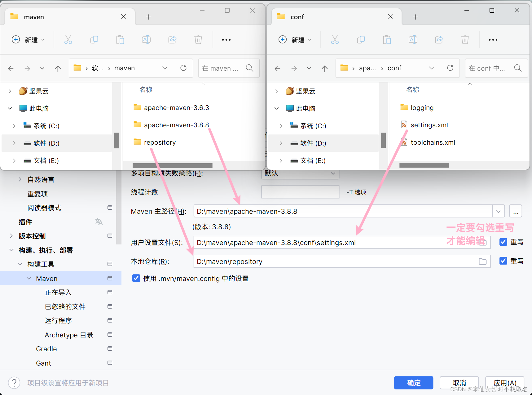The image size is (532, 395).
Task: Refresh the maven folder view
Action: [183, 68]
